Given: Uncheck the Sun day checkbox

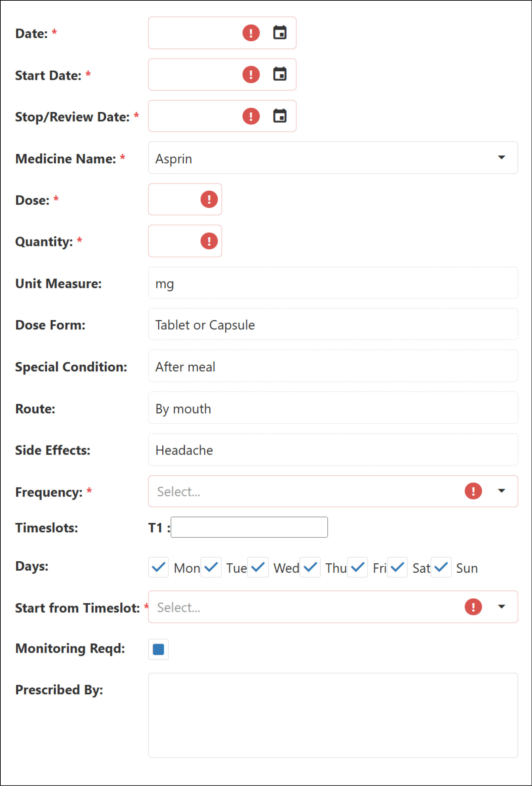Looking at the screenshot, I should pyautogui.click(x=441, y=567).
